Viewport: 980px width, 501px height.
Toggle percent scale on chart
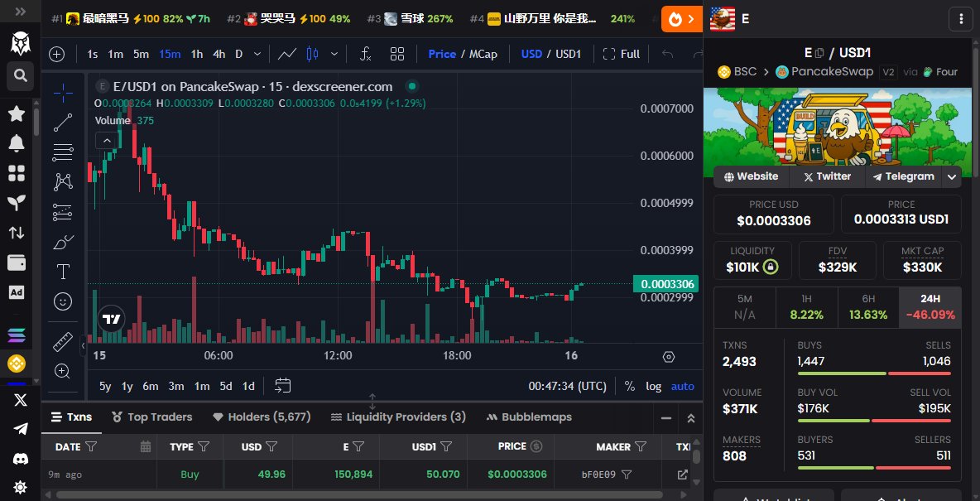[629, 386]
